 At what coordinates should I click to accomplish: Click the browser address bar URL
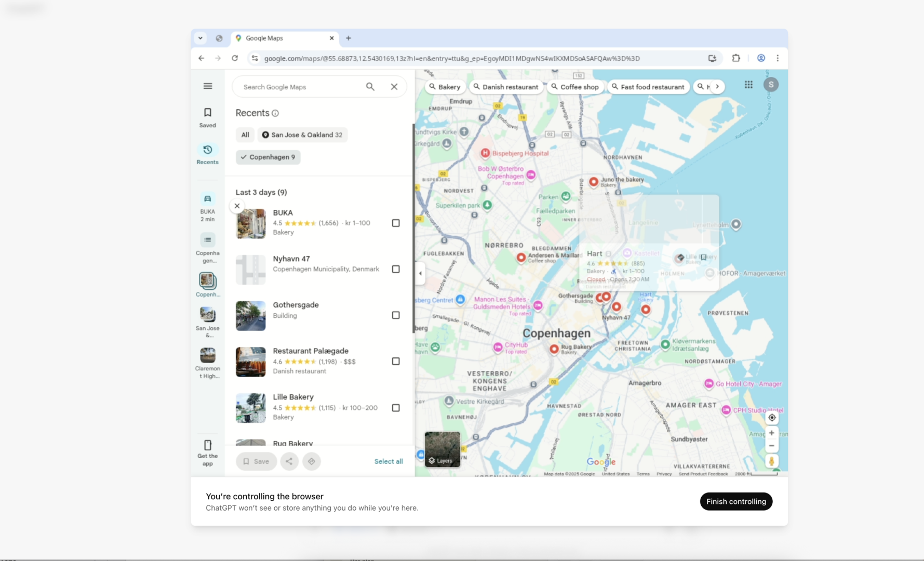[452, 58]
